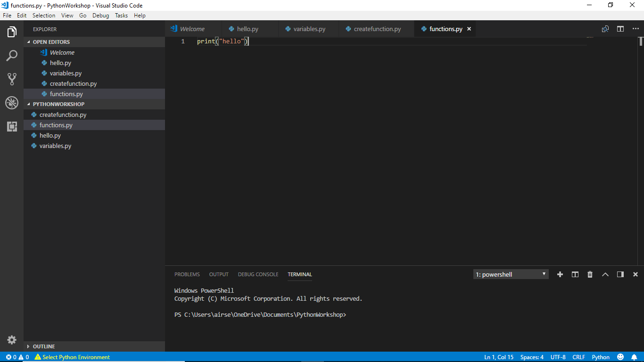
Task: Split the editor to the right
Action: [620, 29]
